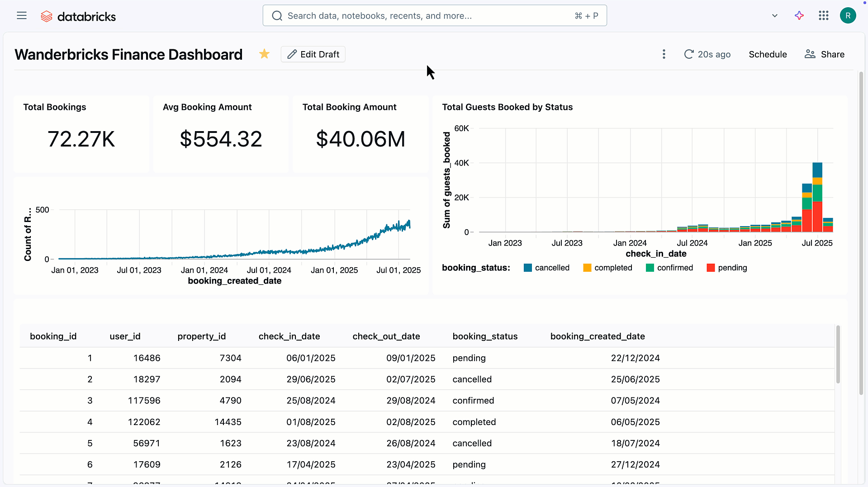Open the apps grid switcher
This screenshot has height=487, width=868.
click(x=823, y=15)
